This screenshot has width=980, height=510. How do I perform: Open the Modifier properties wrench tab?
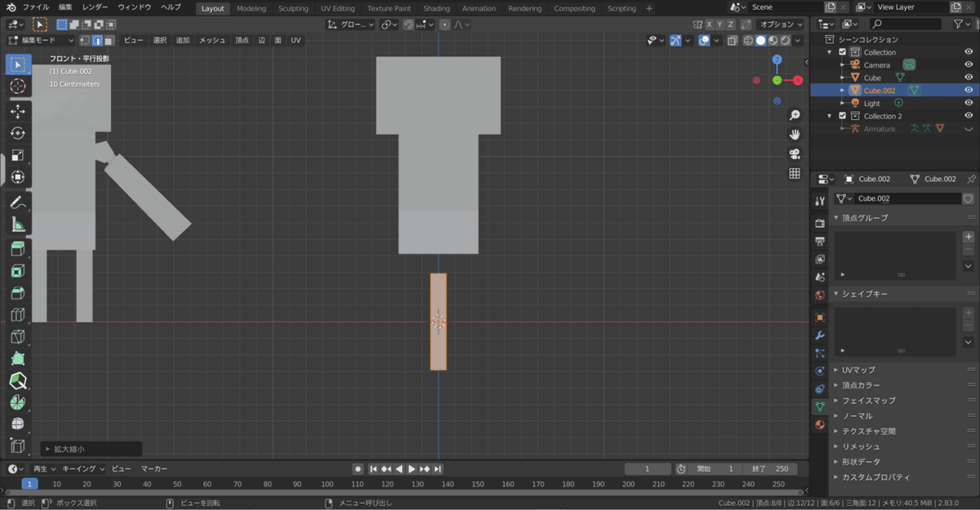tap(820, 335)
